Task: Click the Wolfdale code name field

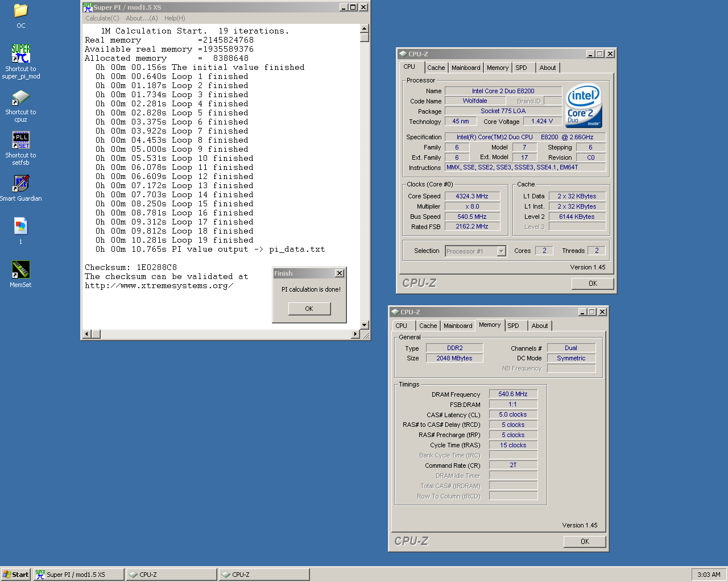Action: tap(475, 101)
